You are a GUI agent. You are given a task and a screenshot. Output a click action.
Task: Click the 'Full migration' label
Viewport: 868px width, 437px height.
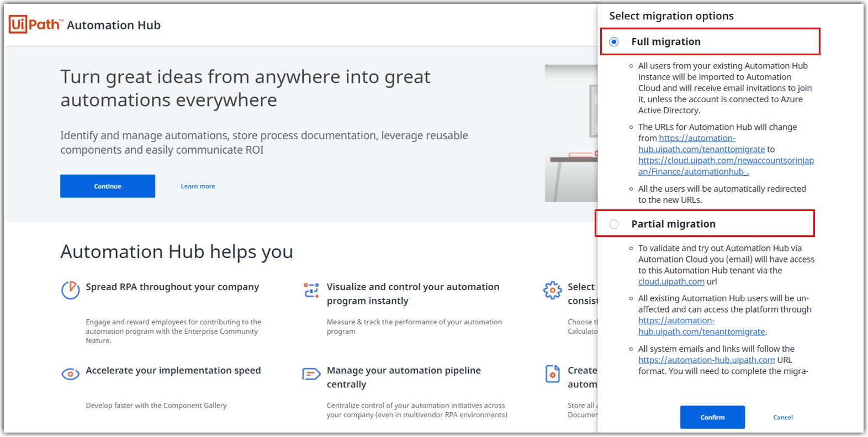(666, 42)
